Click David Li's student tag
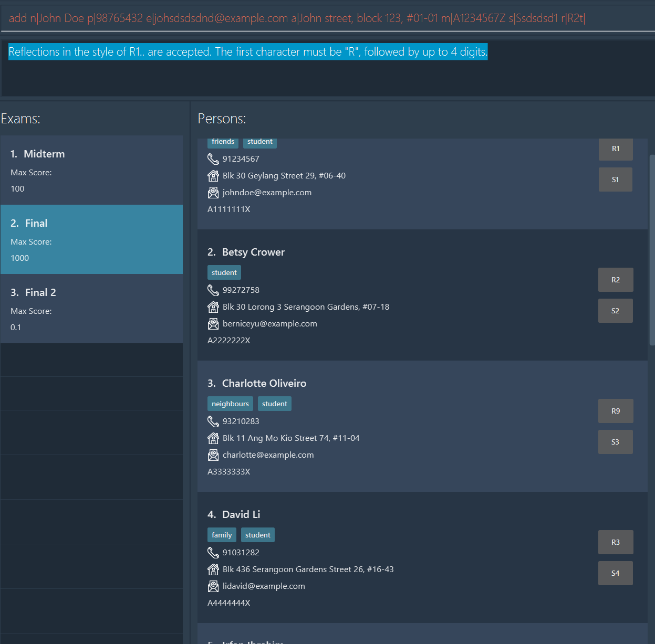Screen dimensions: 655x644 click(258, 535)
